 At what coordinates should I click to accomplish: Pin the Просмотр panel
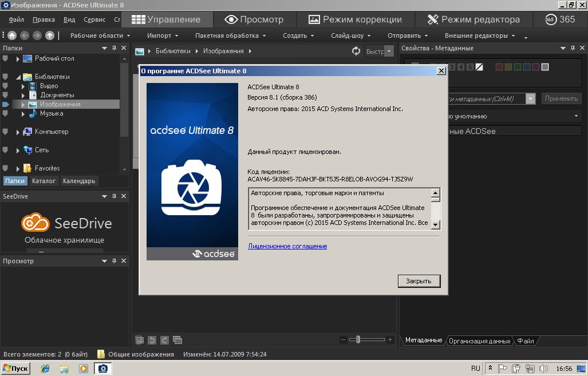(114, 260)
